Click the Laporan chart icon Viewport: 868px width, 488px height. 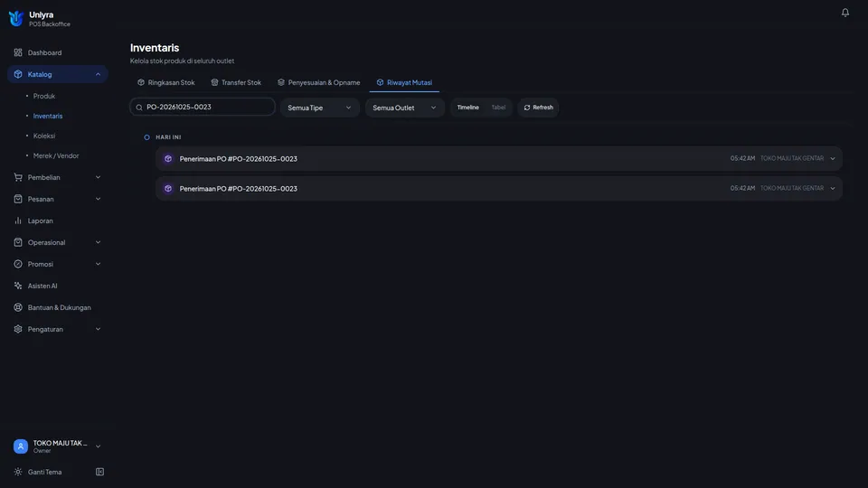[18, 221]
